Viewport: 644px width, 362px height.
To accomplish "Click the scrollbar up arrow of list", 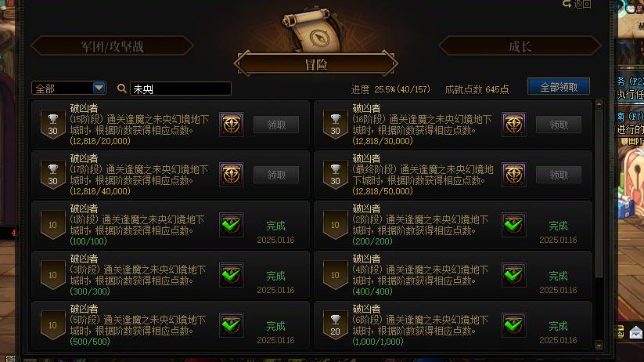I will 599,104.
